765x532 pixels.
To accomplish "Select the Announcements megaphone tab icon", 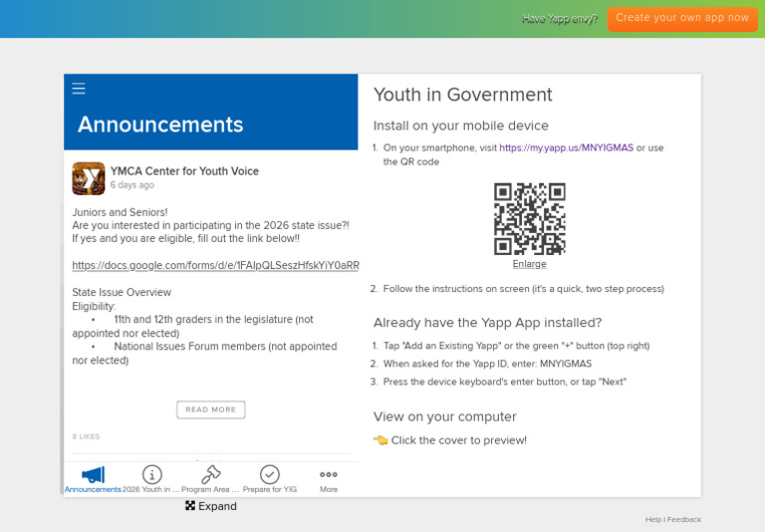I will [x=93, y=474].
